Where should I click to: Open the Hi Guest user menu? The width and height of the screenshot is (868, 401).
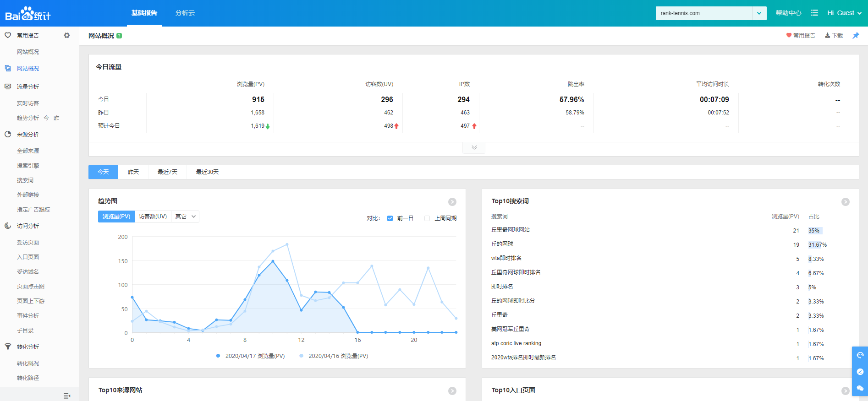844,13
